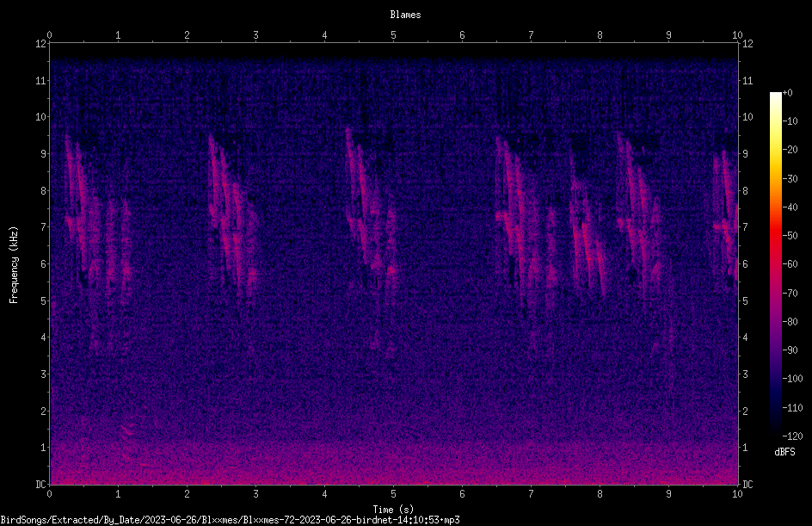Image resolution: width=812 pixels, height=526 pixels.
Task: Click the "-60" colorbar label
Action: click(x=790, y=264)
